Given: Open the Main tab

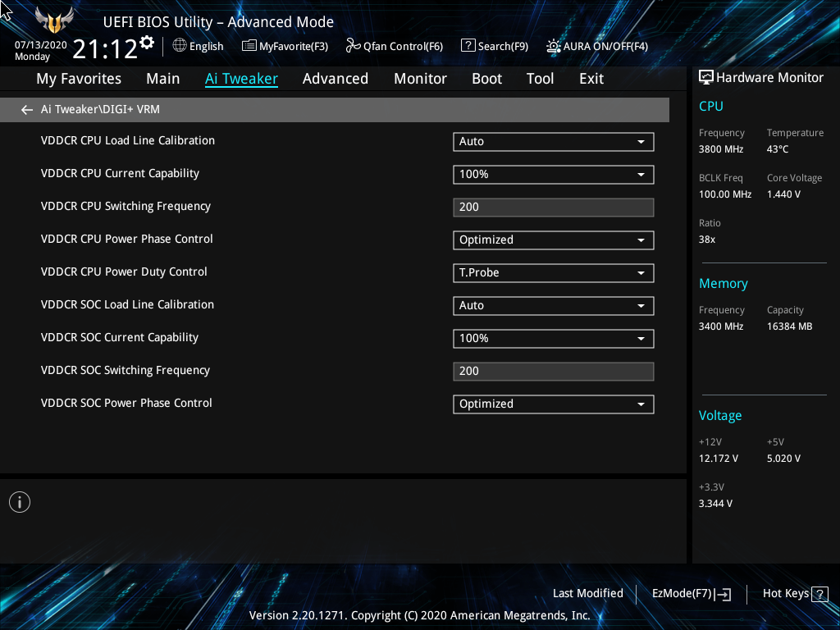Looking at the screenshot, I should 163,79.
